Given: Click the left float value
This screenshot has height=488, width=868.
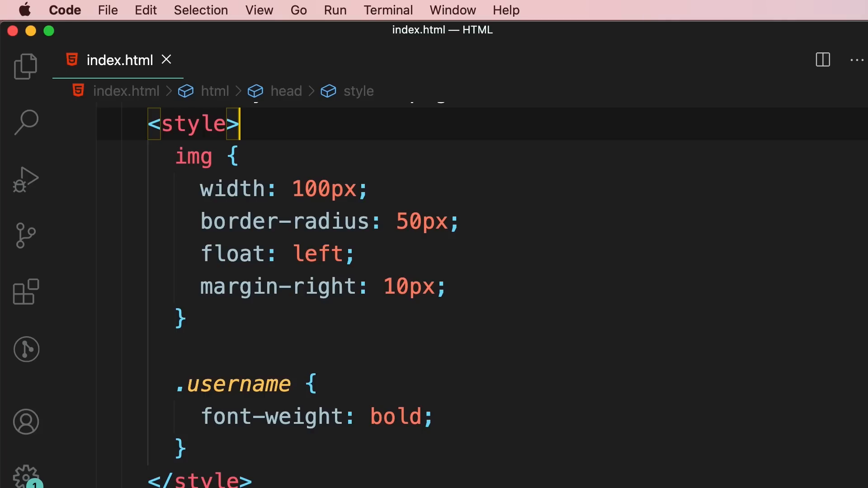Looking at the screenshot, I should tap(318, 253).
